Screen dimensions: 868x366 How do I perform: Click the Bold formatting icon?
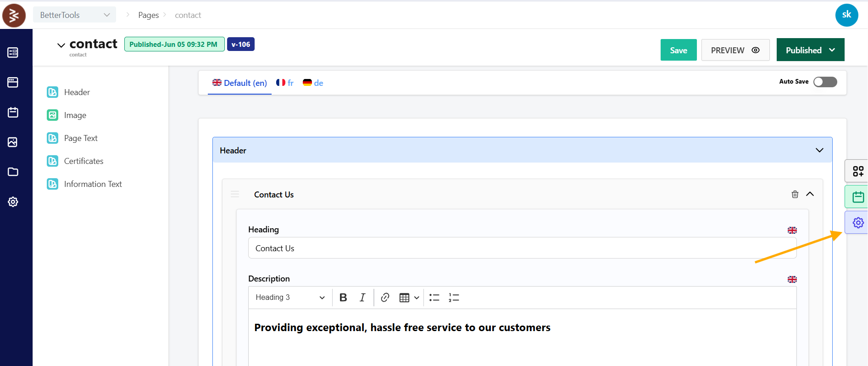click(x=343, y=298)
